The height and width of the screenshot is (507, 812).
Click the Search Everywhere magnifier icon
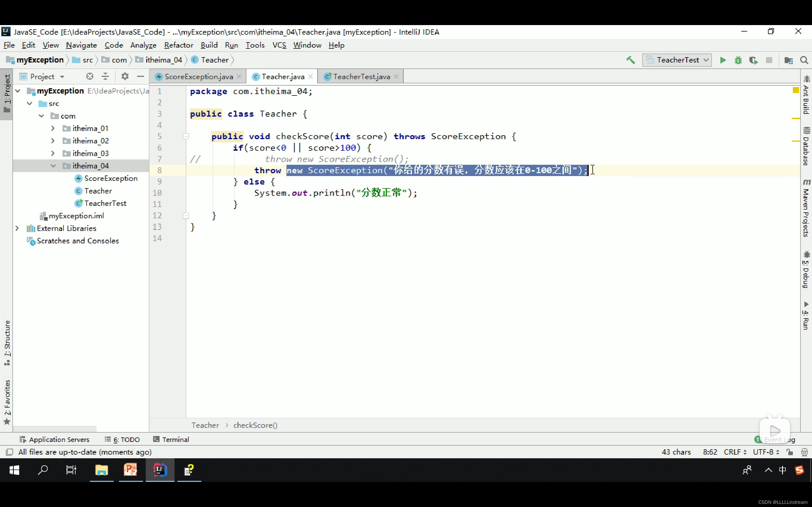tap(804, 60)
